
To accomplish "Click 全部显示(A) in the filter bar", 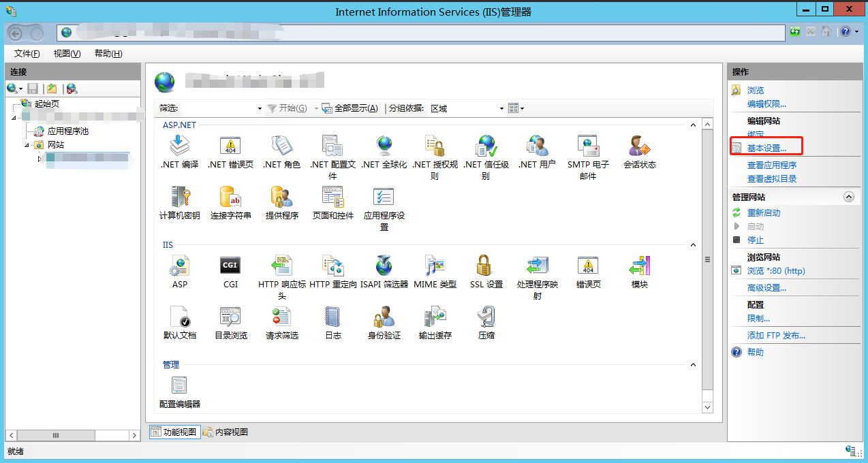I will 350,108.
